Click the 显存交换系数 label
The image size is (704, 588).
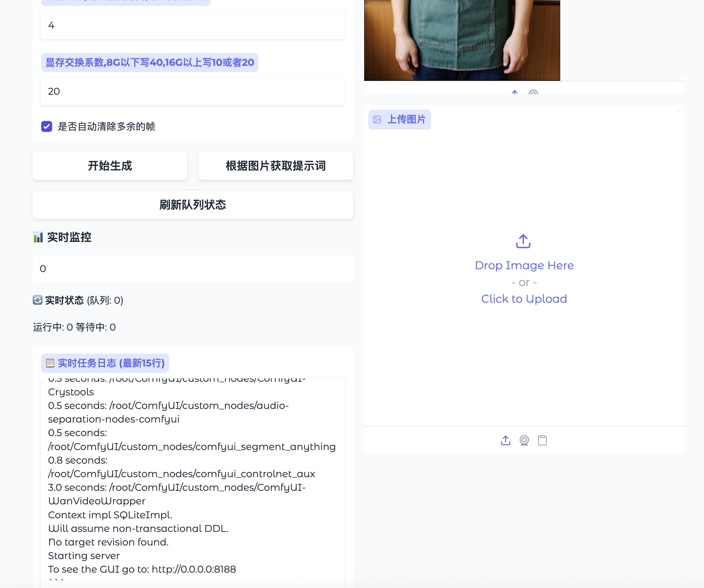150,62
